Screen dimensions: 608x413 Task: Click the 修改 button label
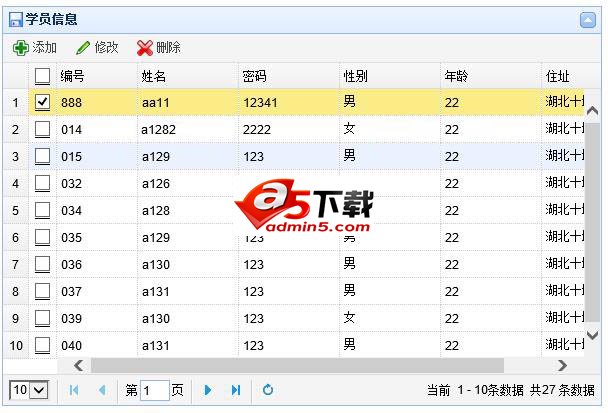click(106, 48)
